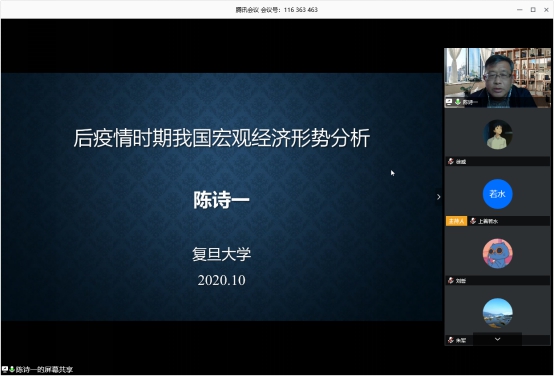Screen dimensions: 554x377
Task: Click the 陈诗一的屏幕共享 label at bottom left
Action: pos(44,370)
